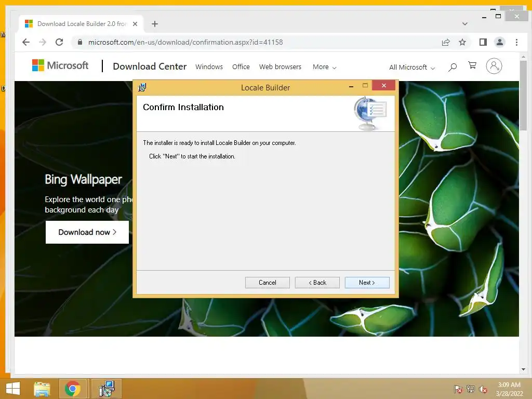The width and height of the screenshot is (532, 399).
Task: Click the page vertical scrollbar thumb
Action: click(x=523, y=96)
